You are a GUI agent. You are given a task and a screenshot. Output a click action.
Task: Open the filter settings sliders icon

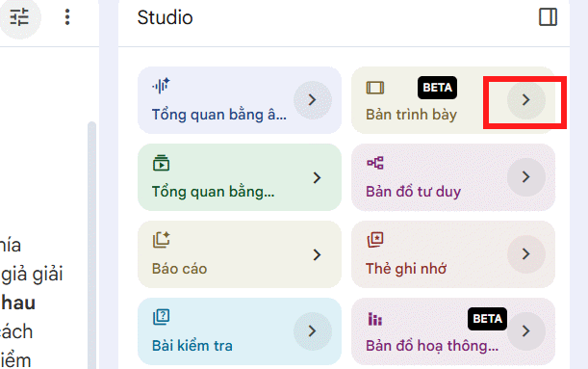tap(19, 17)
